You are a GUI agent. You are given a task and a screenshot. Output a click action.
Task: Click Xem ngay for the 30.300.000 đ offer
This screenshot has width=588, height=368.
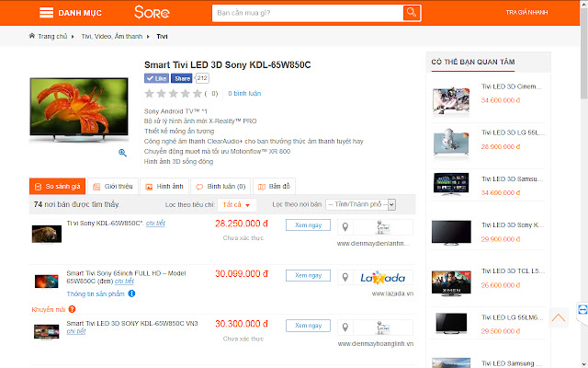308,326
